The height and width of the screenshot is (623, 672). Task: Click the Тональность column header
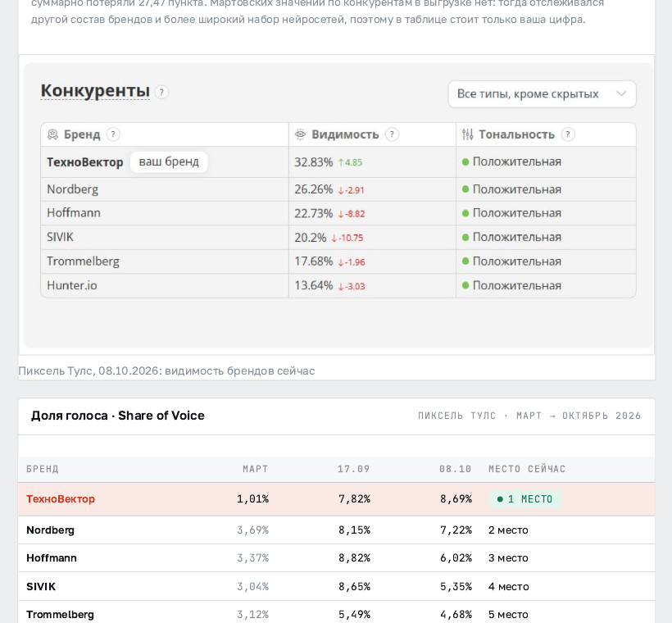[x=516, y=134]
